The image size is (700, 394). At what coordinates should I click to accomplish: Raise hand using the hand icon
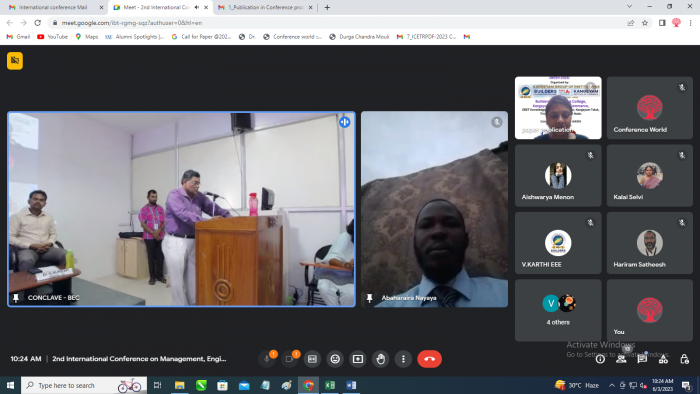[381, 359]
